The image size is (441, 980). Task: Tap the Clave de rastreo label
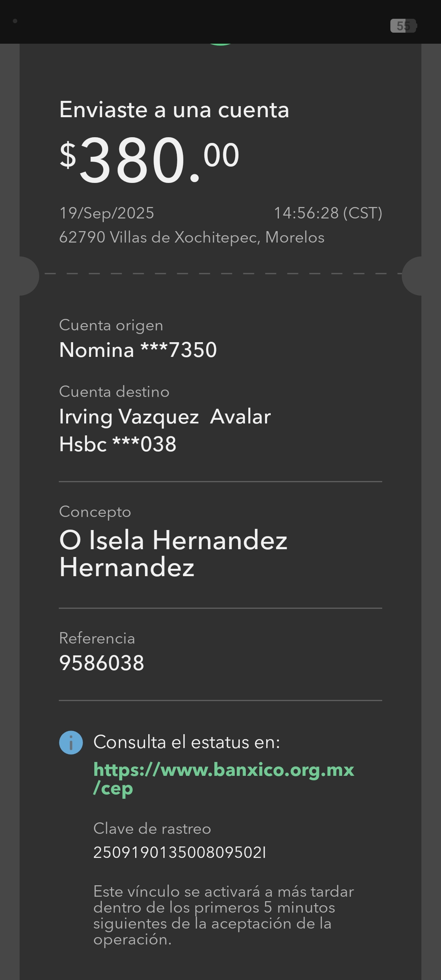[x=152, y=829]
